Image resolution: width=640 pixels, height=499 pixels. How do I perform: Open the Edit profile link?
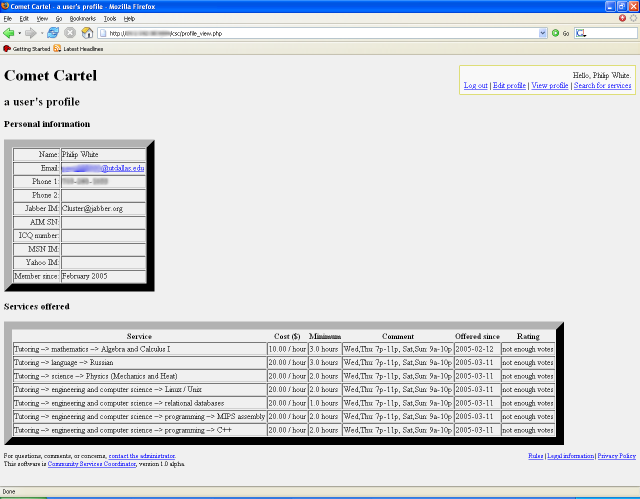pos(509,85)
